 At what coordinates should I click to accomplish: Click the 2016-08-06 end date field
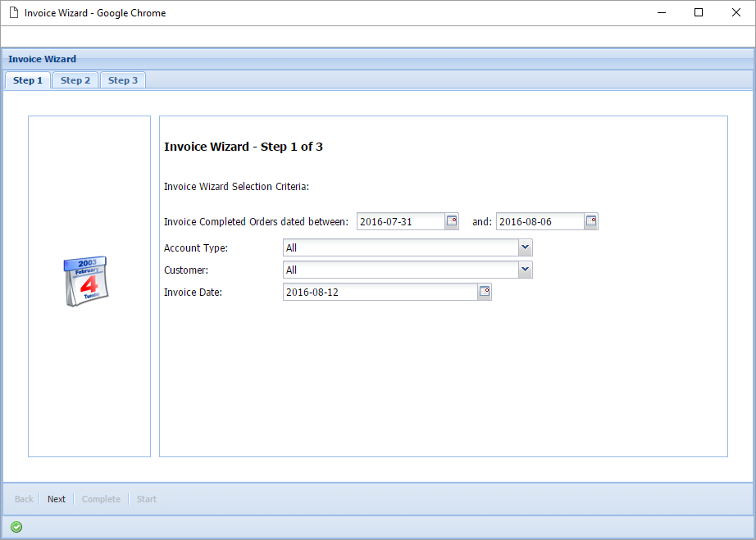(541, 220)
